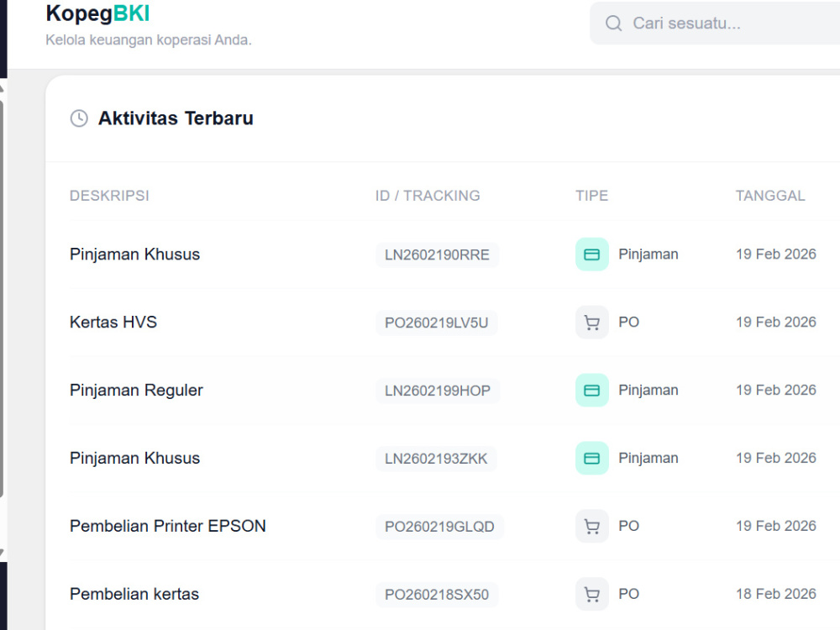
Task: Click the date in the Kertas HVS row
Action: point(775,322)
